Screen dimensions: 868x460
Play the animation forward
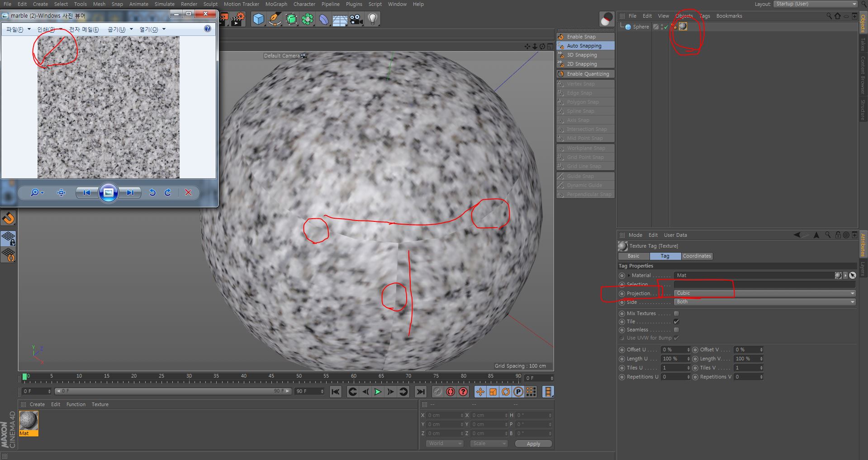point(378,392)
